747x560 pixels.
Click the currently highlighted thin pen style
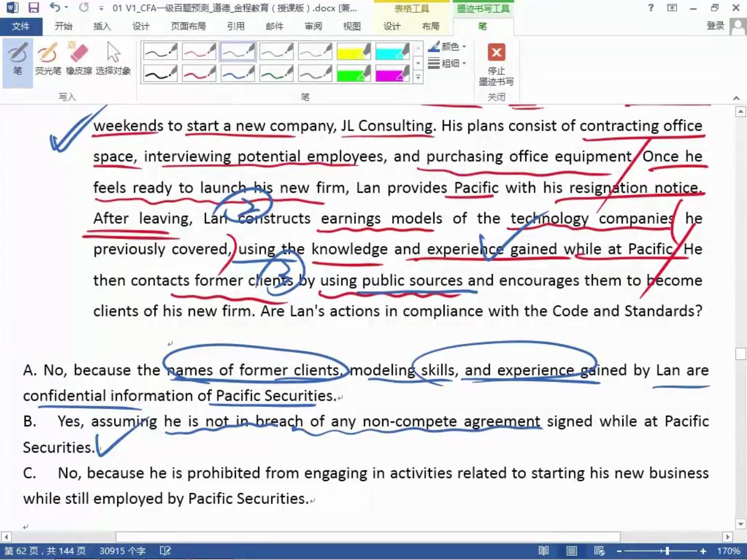coord(238,51)
